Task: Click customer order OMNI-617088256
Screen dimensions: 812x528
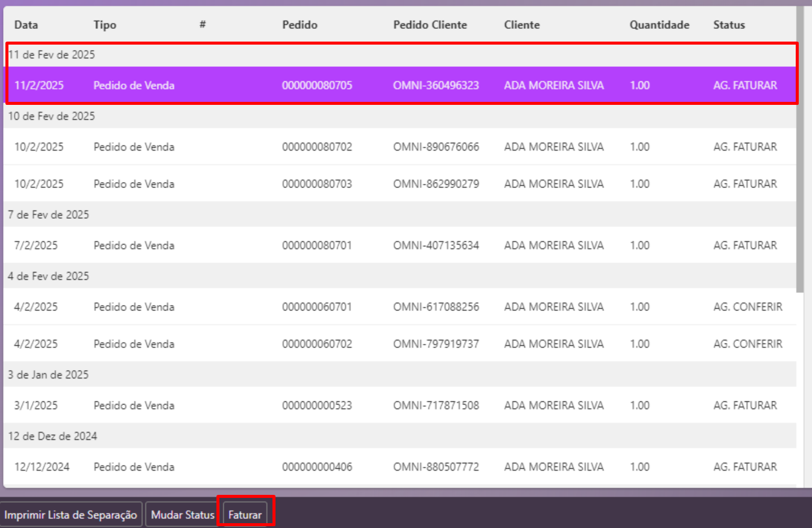Action: click(436, 307)
